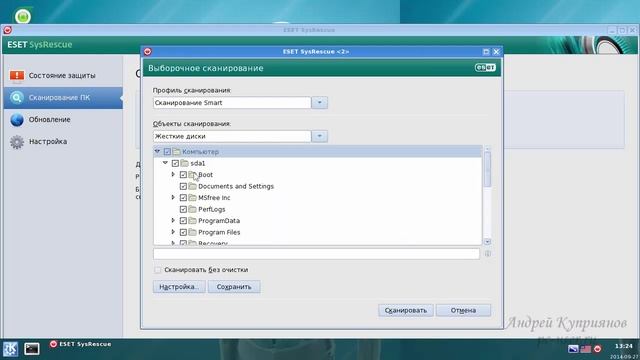Close the ESET SysRescue <2> dialog
640x360 pixels.
496,51
